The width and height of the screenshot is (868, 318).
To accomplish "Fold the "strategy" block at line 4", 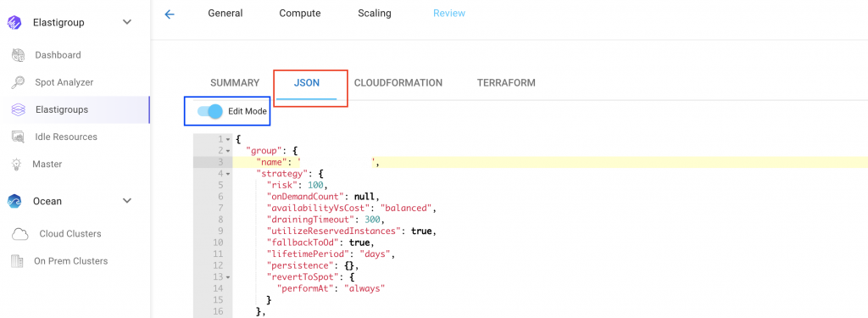I will [227, 174].
